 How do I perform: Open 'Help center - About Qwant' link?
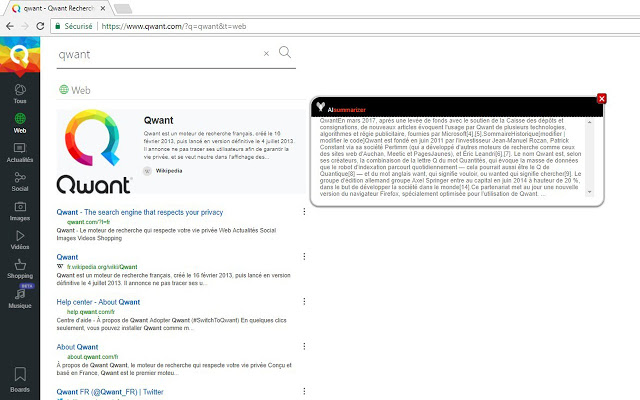click(98, 302)
